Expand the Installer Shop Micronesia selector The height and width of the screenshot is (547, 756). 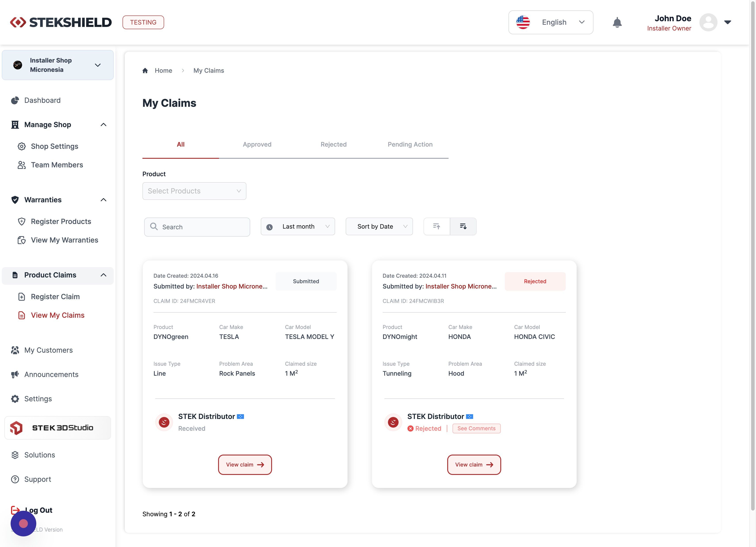pos(58,65)
